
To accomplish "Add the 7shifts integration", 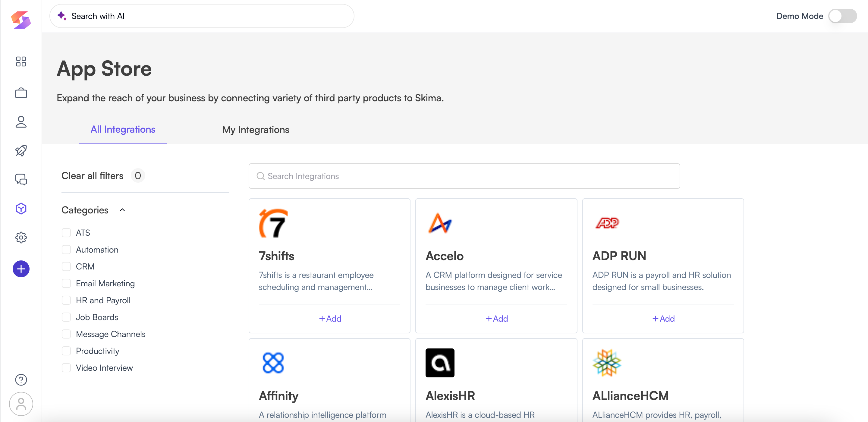I will [x=330, y=319].
